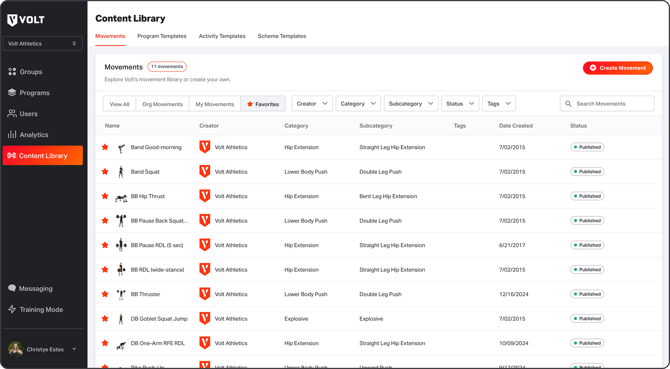Viewport: 670px width, 369px height.
Task: Open the DB One-Arm RFE RDL movement
Action: (x=158, y=343)
